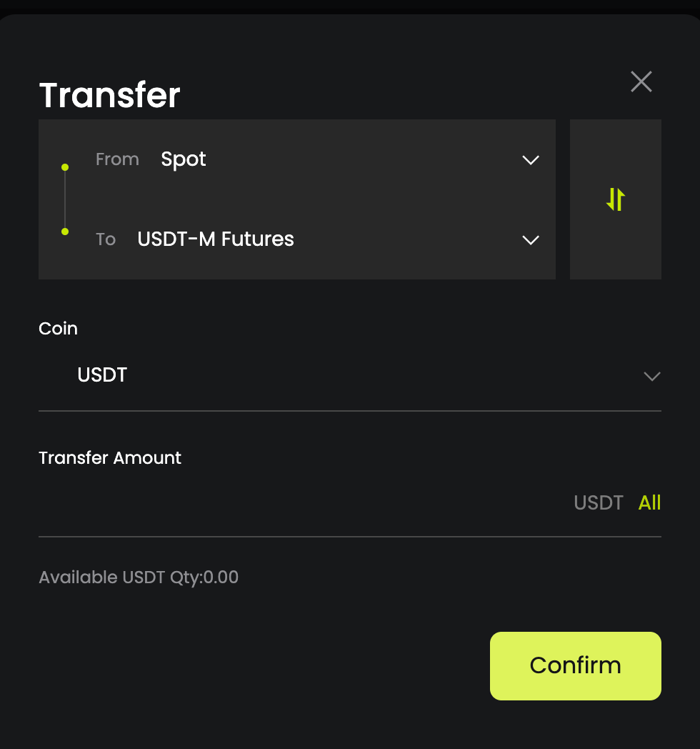Viewport: 700px width, 749px height.
Task: Click the Spot account value
Action: (x=184, y=159)
